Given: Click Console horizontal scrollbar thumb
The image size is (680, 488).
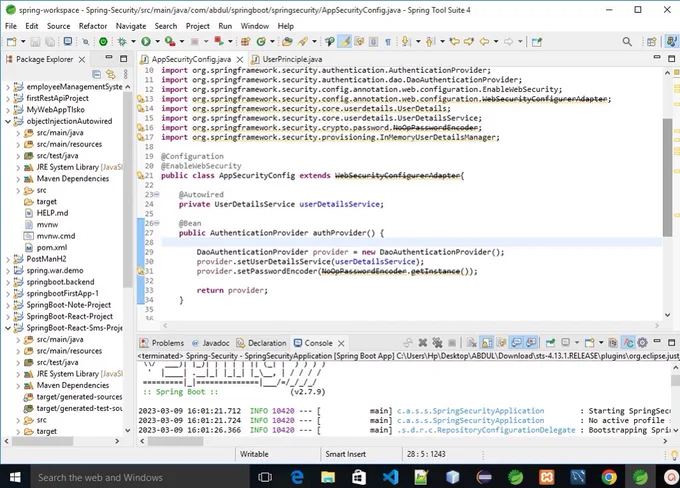Looking at the screenshot, I should [x=175, y=441].
